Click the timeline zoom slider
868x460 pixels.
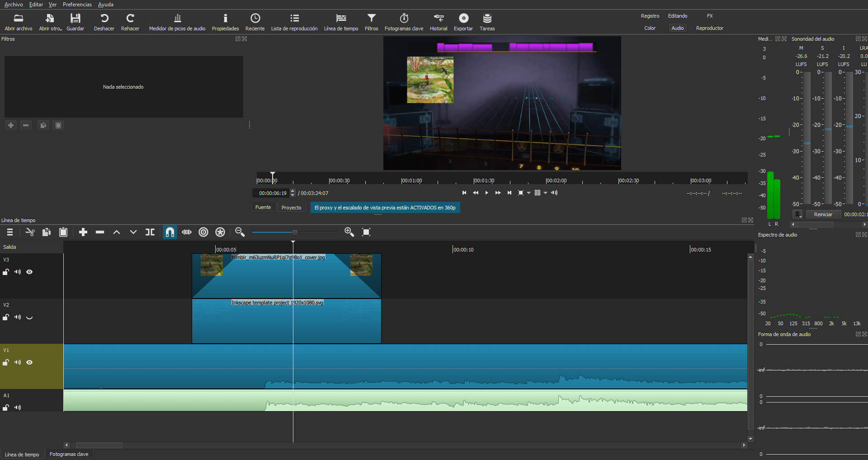click(x=295, y=232)
